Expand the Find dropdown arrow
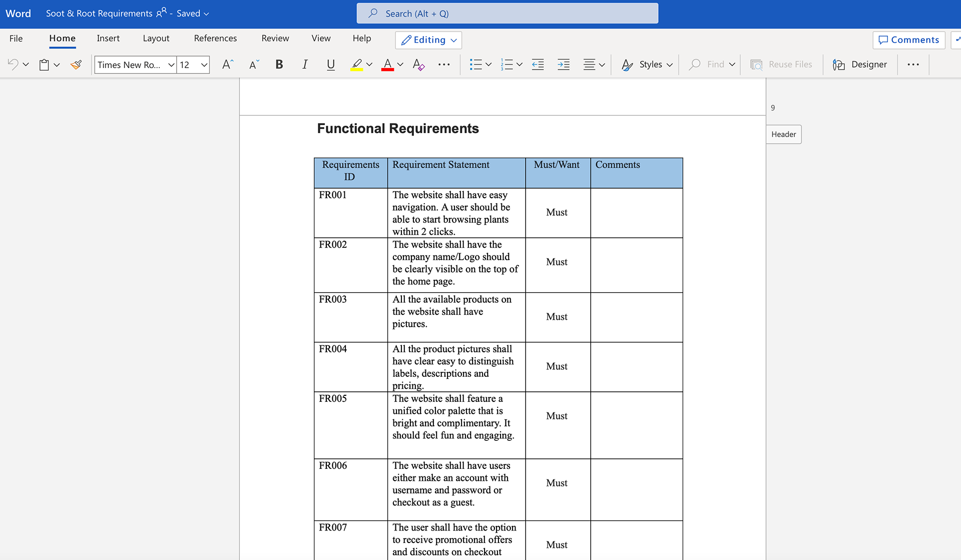Image resolution: width=961 pixels, height=560 pixels. (732, 65)
